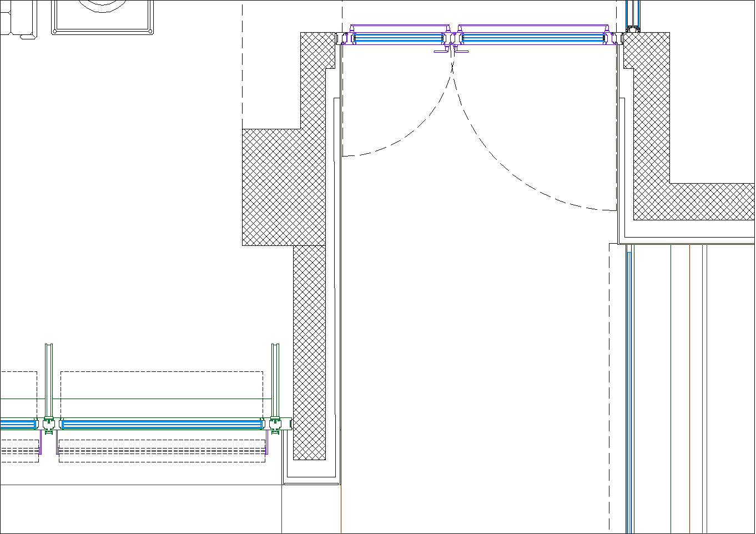Select the right door leaf glazing panel

[533, 38]
